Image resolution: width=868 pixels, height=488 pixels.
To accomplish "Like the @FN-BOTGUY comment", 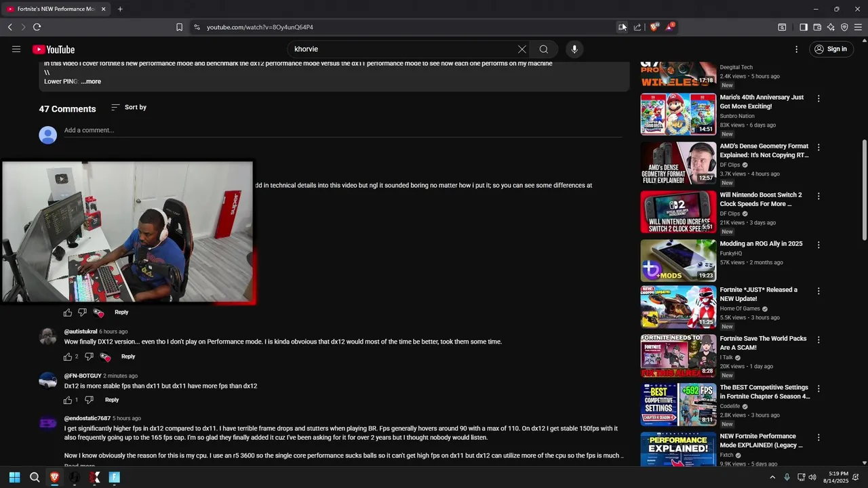I will (68, 400).
